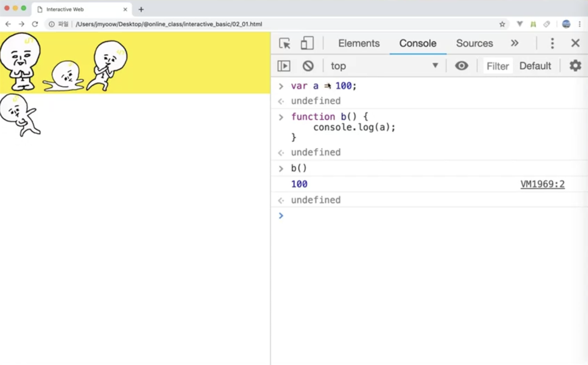Toggle the device toolbar icon
This screenshot has height=365, width=588.
307,43
